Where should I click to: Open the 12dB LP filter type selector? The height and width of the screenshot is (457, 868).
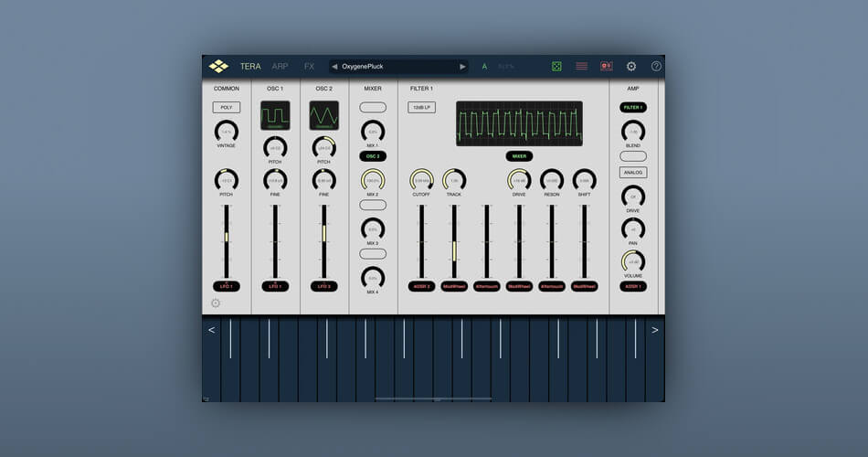[x=422, y=108]
